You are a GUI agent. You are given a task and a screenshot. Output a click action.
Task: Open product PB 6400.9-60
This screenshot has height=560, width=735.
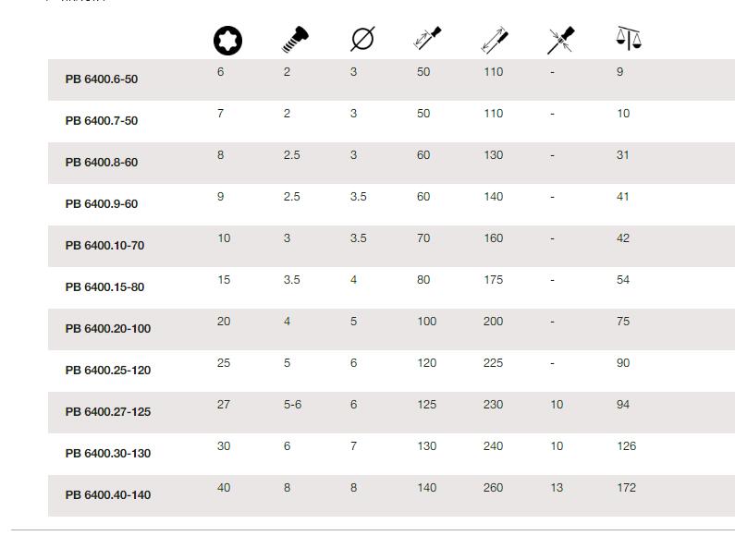click(102, 204)
